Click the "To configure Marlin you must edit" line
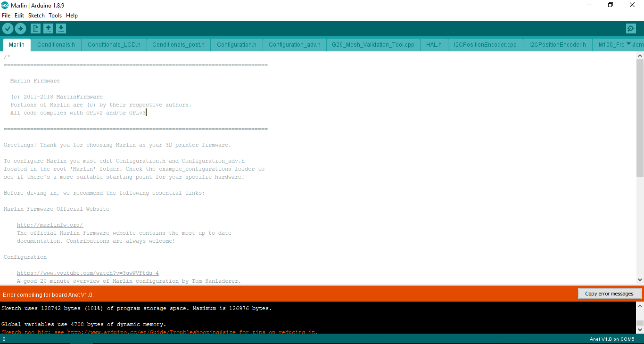The image size is (644, 344). pyautogui.click(x=124, y=161)
